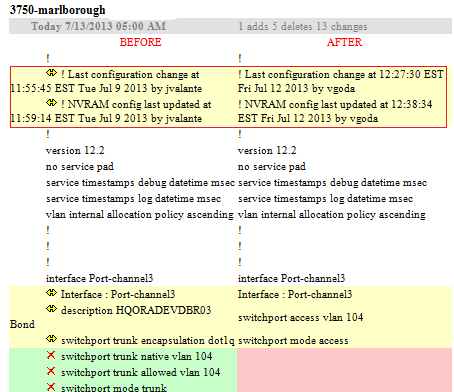This screenshot has width=454, height=392.
Task: Select 'version 12.2' in the BEFORE column
Action: pos(75,151)
